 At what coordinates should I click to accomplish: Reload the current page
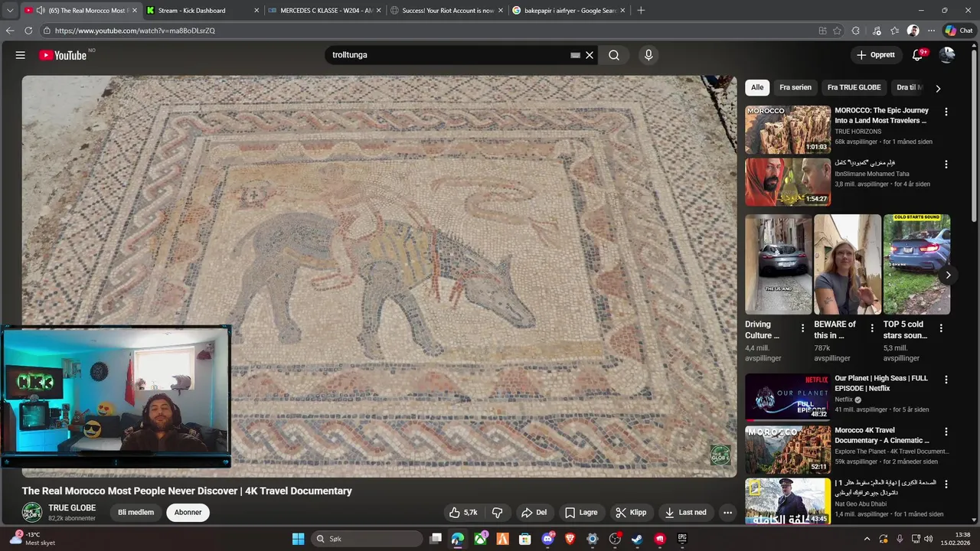[28, 31]
